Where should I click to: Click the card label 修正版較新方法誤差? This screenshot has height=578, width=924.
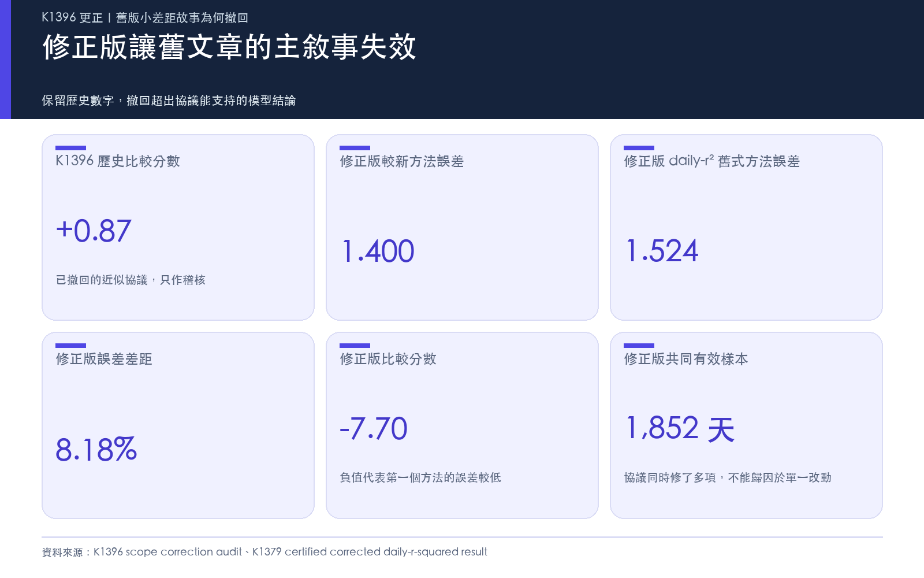pyautogui.click(x=402, y=161)
